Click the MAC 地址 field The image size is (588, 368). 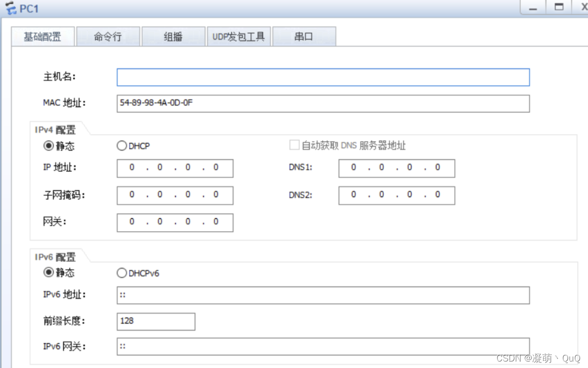(x=323, y=103)
